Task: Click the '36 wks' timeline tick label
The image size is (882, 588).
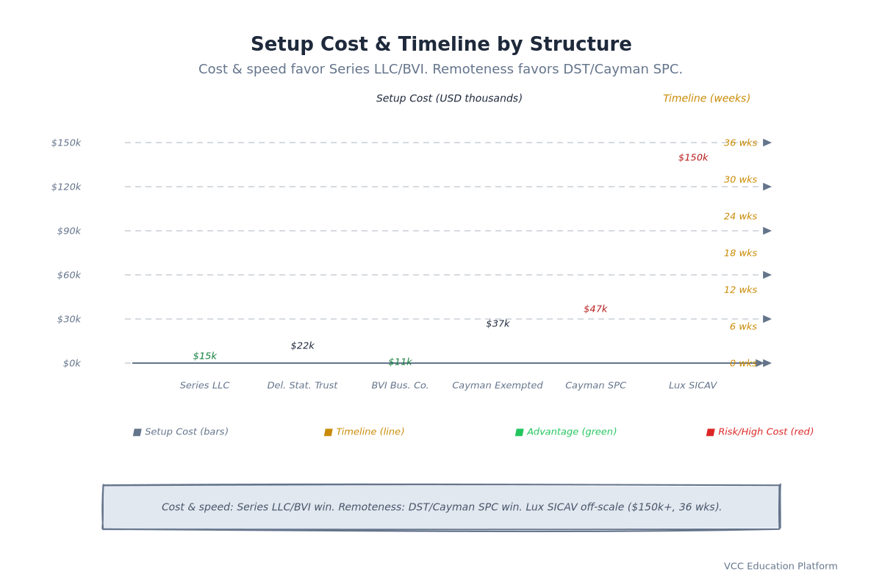Action: [x=740, y=143]
